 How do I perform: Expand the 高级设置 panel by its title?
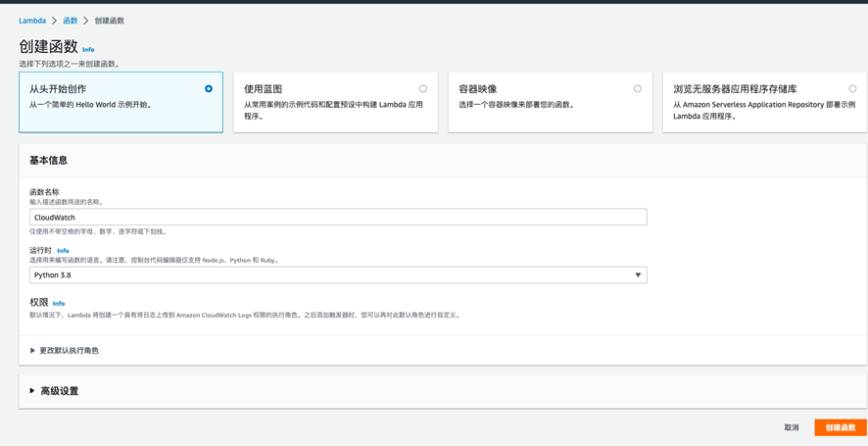click(x=59, y=391)
